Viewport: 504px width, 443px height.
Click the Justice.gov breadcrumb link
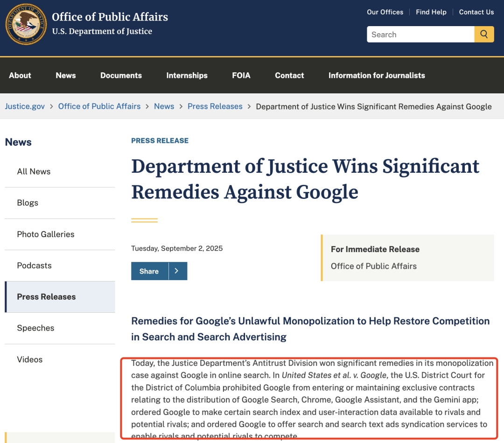pos(25,106)
